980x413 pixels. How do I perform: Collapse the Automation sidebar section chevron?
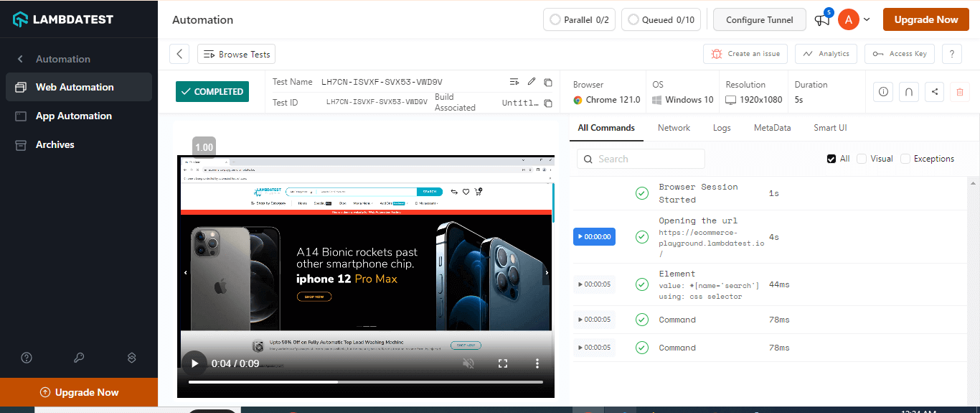coord(20,59)
